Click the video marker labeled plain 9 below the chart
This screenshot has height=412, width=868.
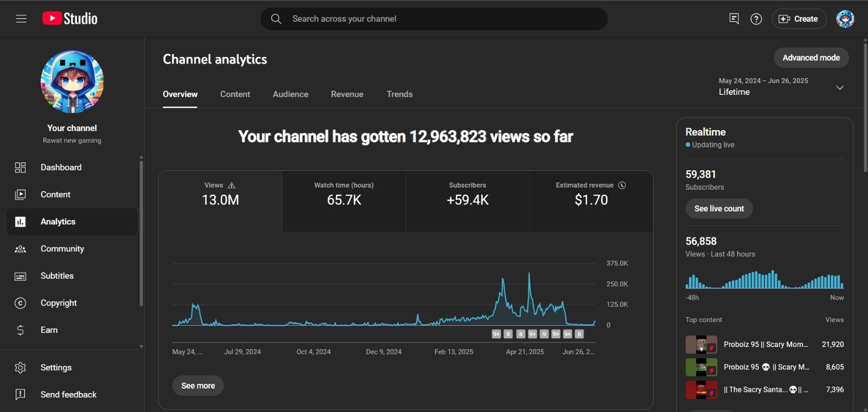click(x=544, y=334)
